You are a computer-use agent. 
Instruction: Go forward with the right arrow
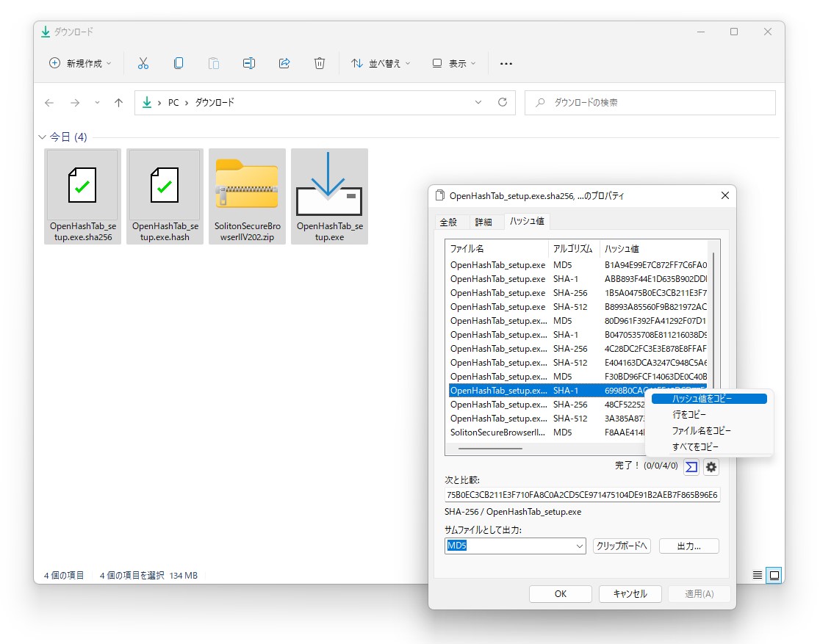[x=75, y=103]
